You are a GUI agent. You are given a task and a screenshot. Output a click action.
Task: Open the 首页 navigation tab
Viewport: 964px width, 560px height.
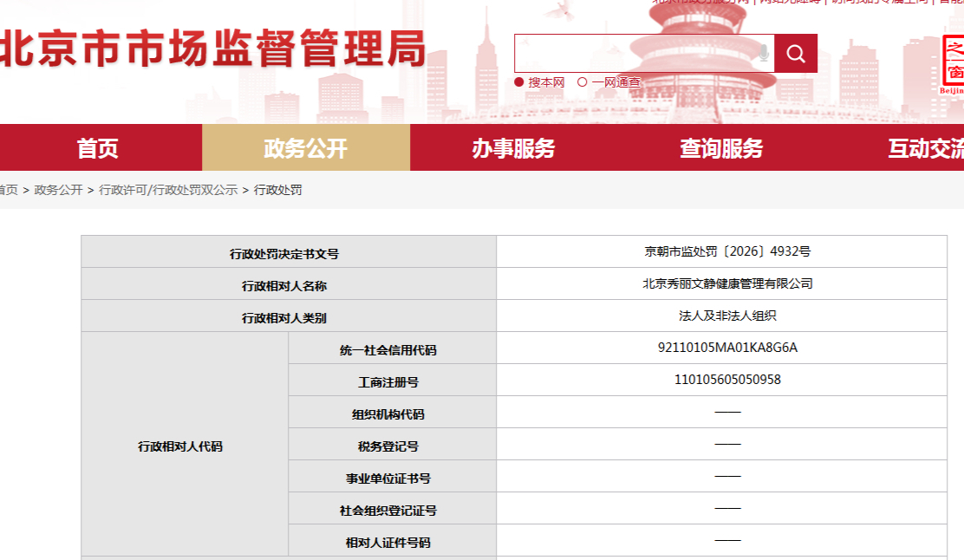[x=98, y=147]
